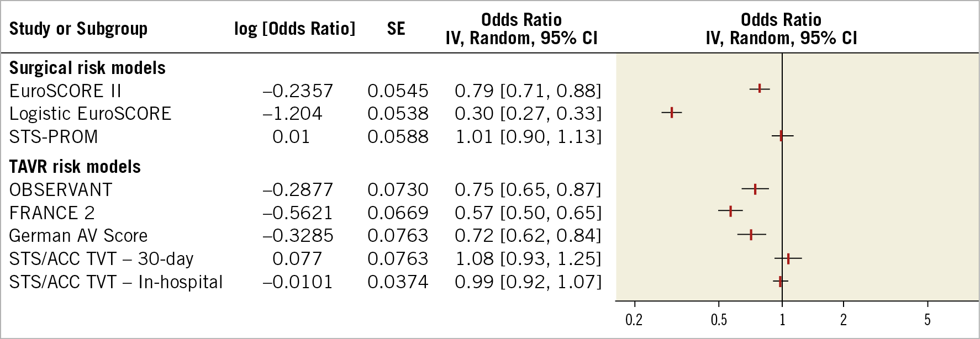
Task: Click the log [Odds Ratio] column header
Action: pyautogui.click(x=295, y=29)
